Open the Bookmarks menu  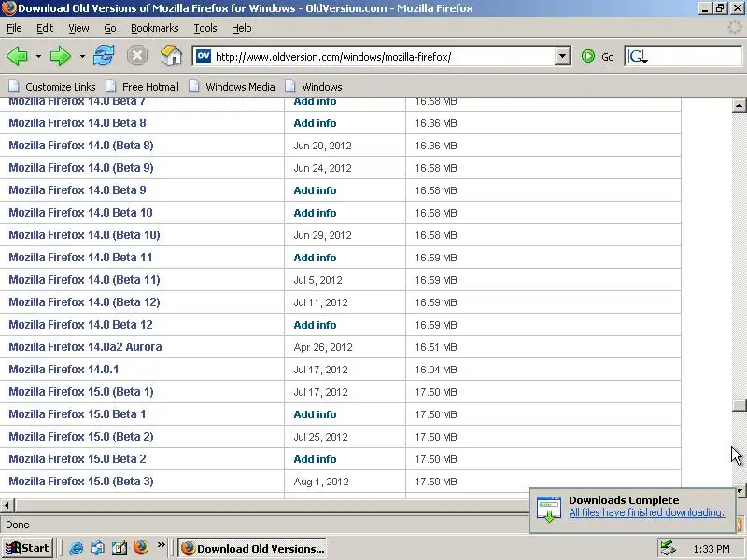click(155, 28)
